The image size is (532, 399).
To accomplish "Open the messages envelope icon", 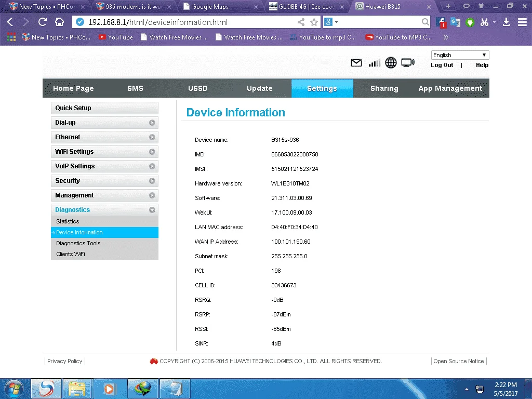I will coord(356,63).
